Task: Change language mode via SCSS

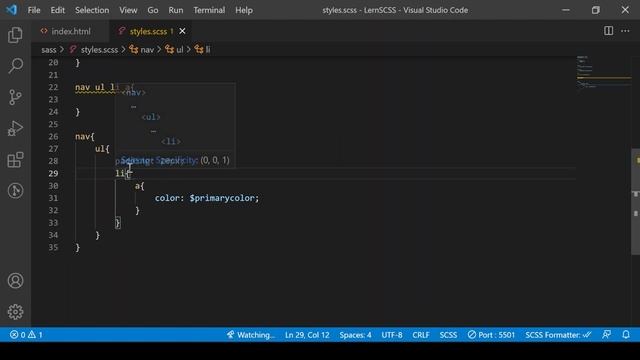Action: [x=448, y=335]
